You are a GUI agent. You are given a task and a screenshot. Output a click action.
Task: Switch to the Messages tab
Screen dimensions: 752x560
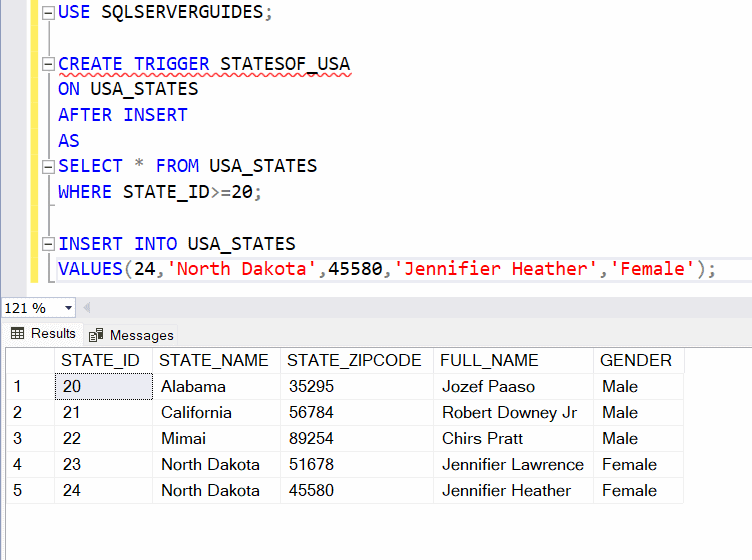[x=131, y=335]
